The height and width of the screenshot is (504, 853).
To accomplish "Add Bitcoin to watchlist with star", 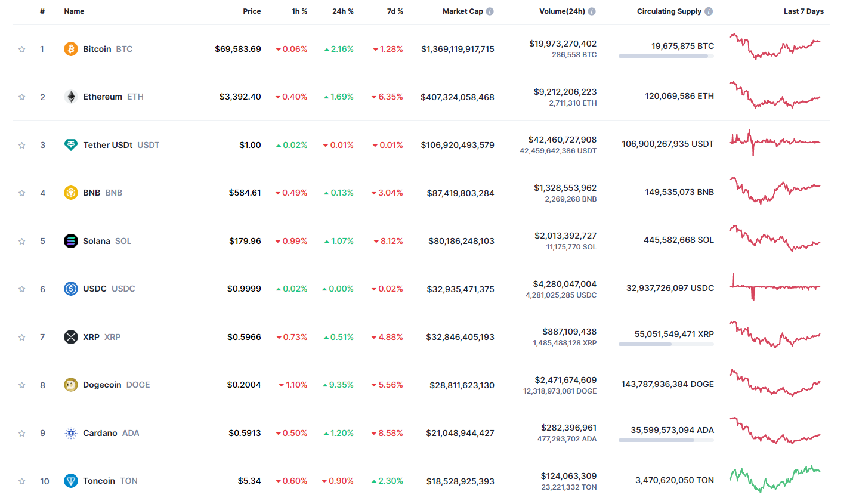I will (22, 49).
